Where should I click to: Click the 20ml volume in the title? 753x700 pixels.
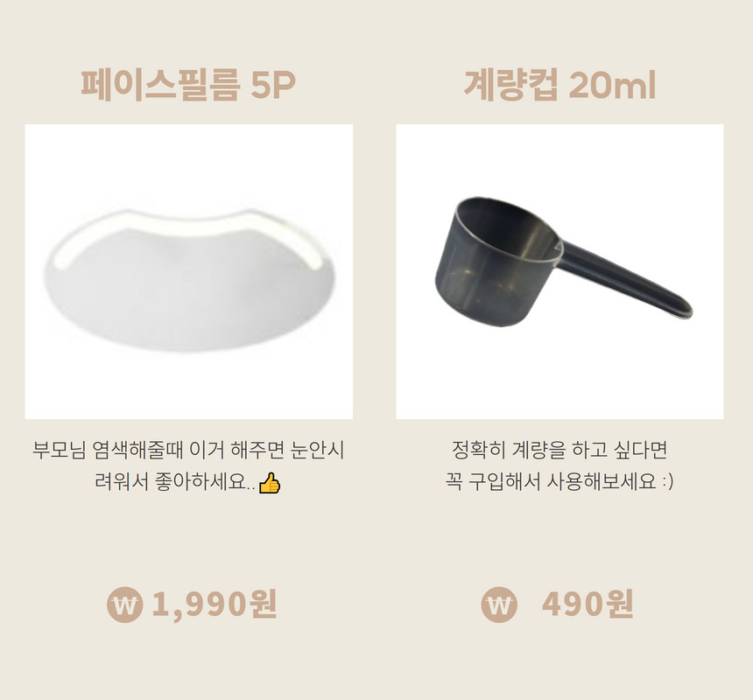click(612, 86)
